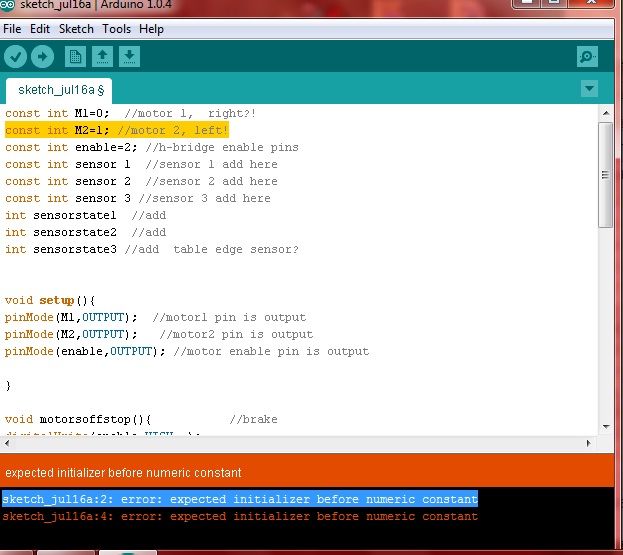Click the editor vertical scrollbar thumb
Screen dimensions: 623x555
click(x=605, y=175)
